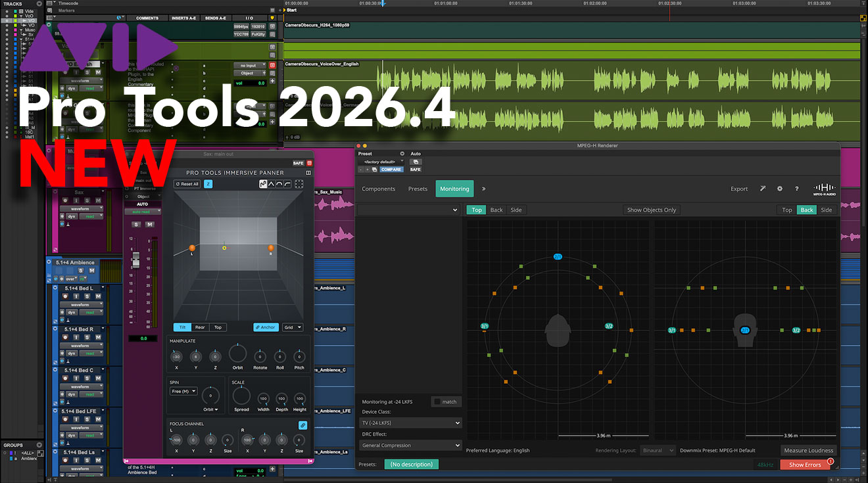Click the red target button in panner header
The width and height of the screenshot is (868, 483).
pyautogui.click(x=309, y=163)
